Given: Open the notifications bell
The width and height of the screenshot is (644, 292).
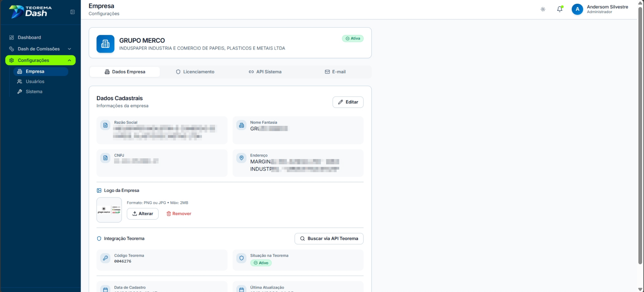Looking at the screenshot, I should click(559, 9).
